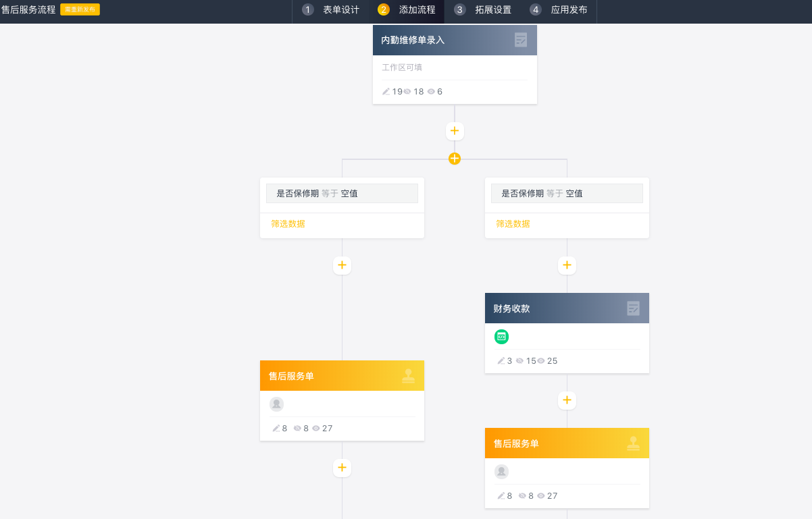Open the 表单设计 step tab
Viewport: 812px width, 519px height.
click(331, 10)
